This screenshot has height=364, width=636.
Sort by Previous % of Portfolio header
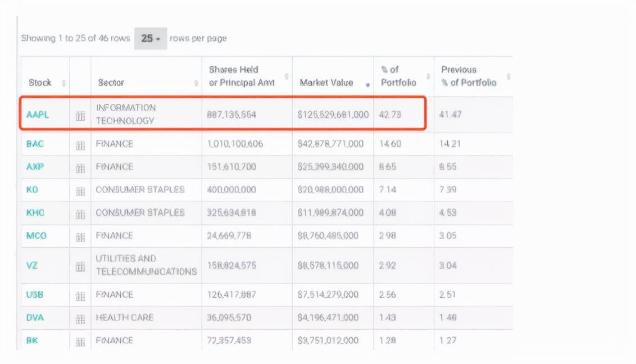pos(472,76)
